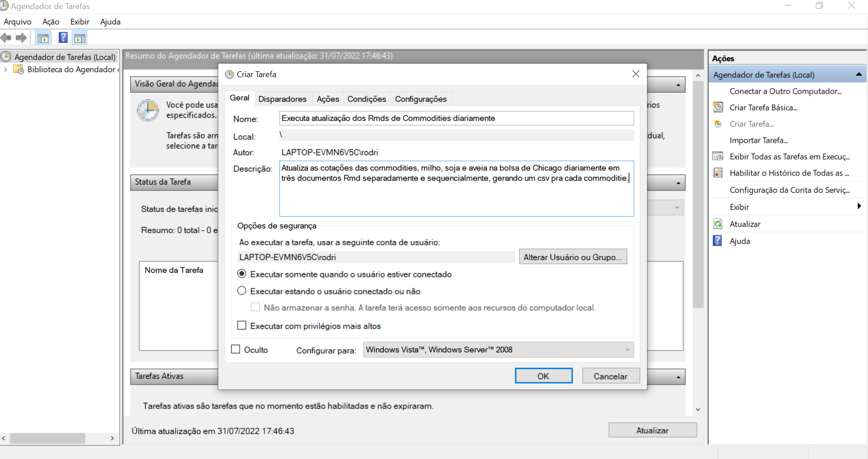868x459 pixels.
Task: Click right arrow of left pane scrollbar
Action: pos(112,438)
